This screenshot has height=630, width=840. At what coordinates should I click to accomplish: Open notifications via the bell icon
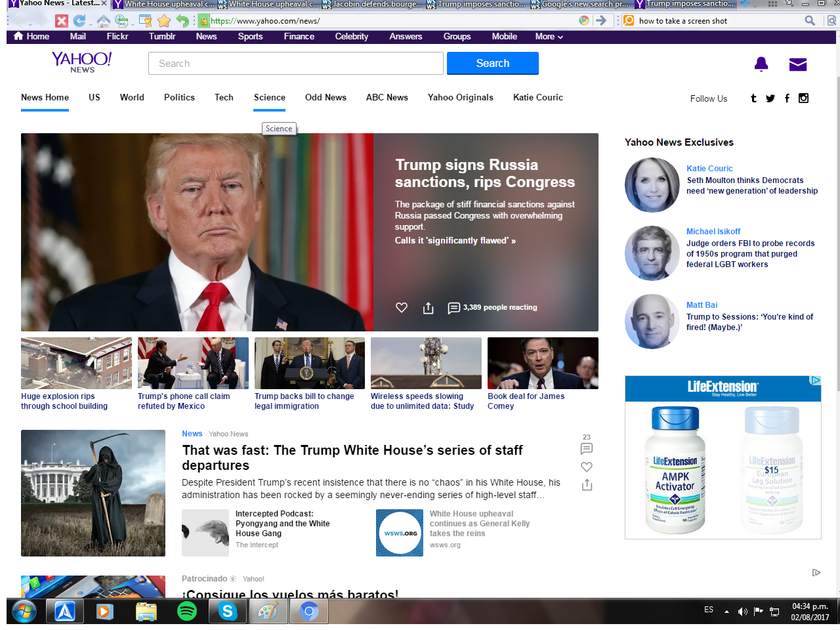[761, 64]
